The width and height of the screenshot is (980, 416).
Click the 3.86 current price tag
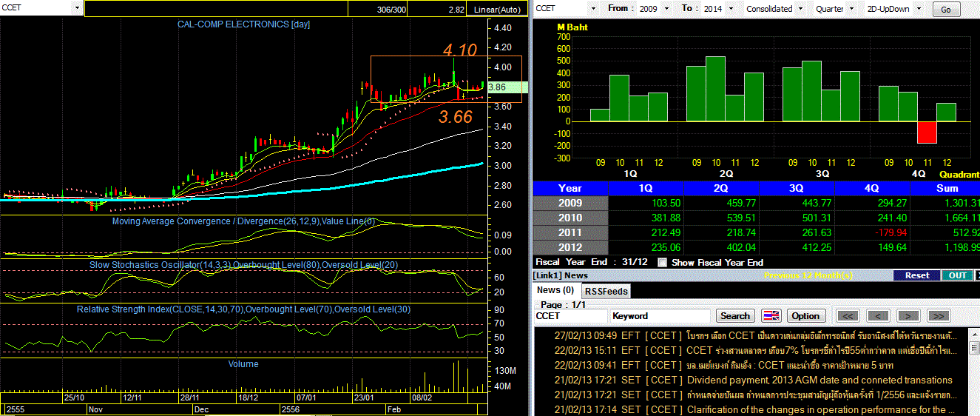coord(507,87)
